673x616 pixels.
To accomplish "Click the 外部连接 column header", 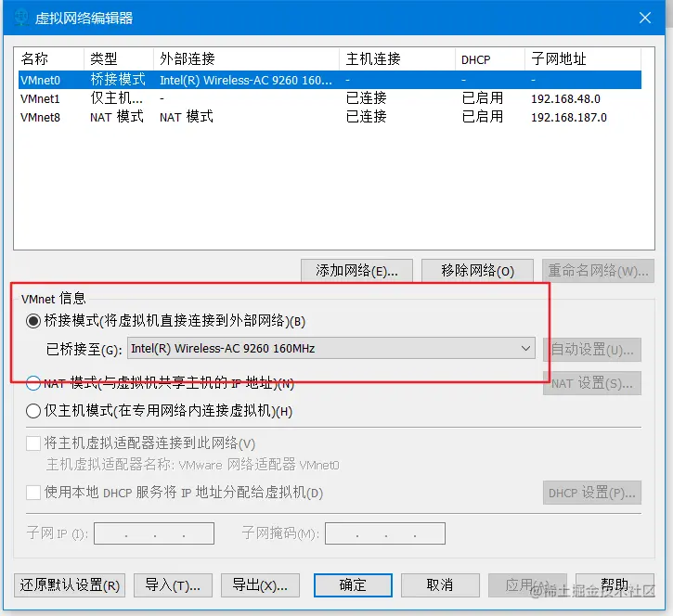I will (246, 58).
